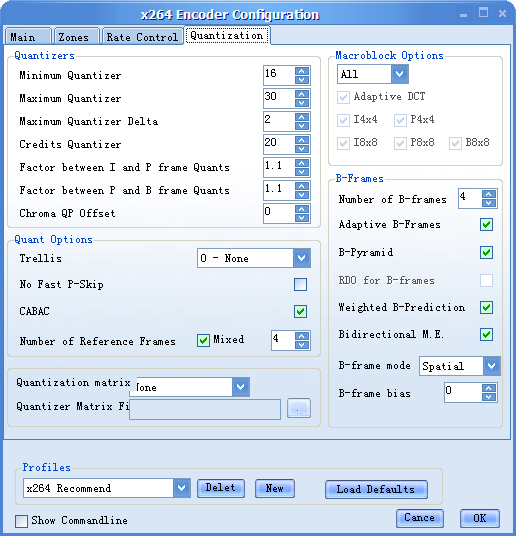Increase Number of Reference Frames arrow
516x536 pixels.
302,336
